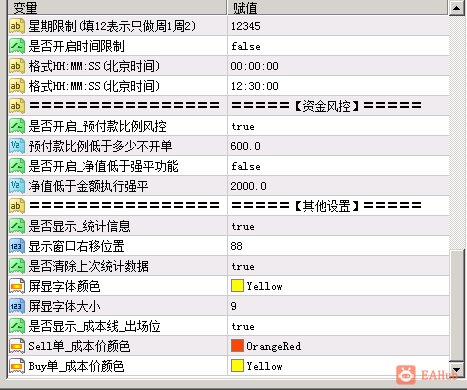
Task: Select the variable name 屏显字体颜色
Action: tap(64, 286)
